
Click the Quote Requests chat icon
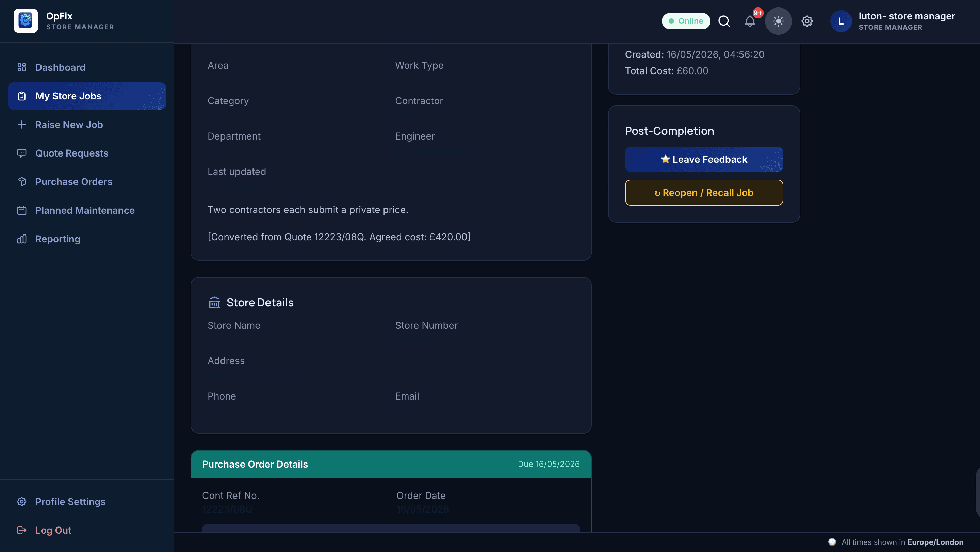click(x=22, y=153)
